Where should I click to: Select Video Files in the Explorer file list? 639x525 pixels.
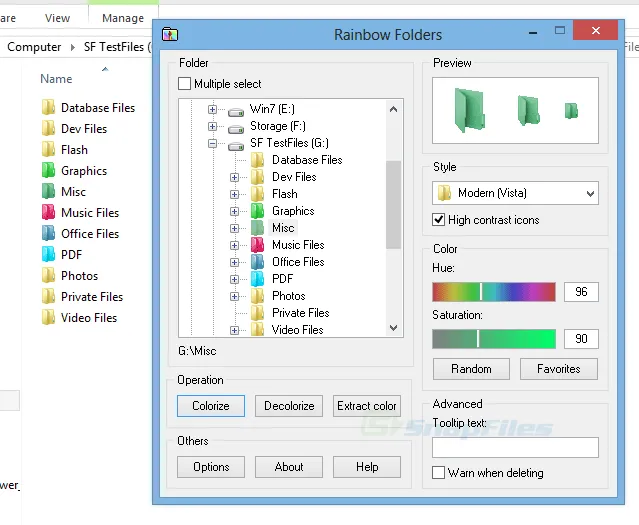point(89,318)
